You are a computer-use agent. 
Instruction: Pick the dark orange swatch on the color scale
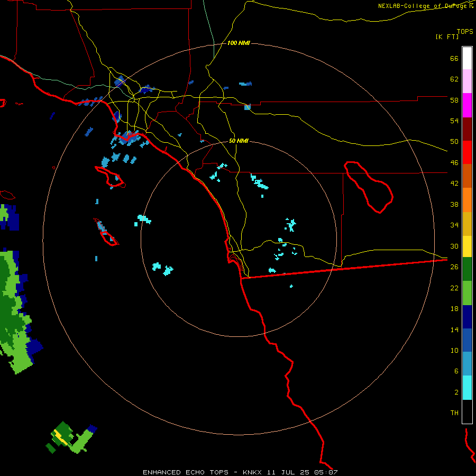point(467,176)
